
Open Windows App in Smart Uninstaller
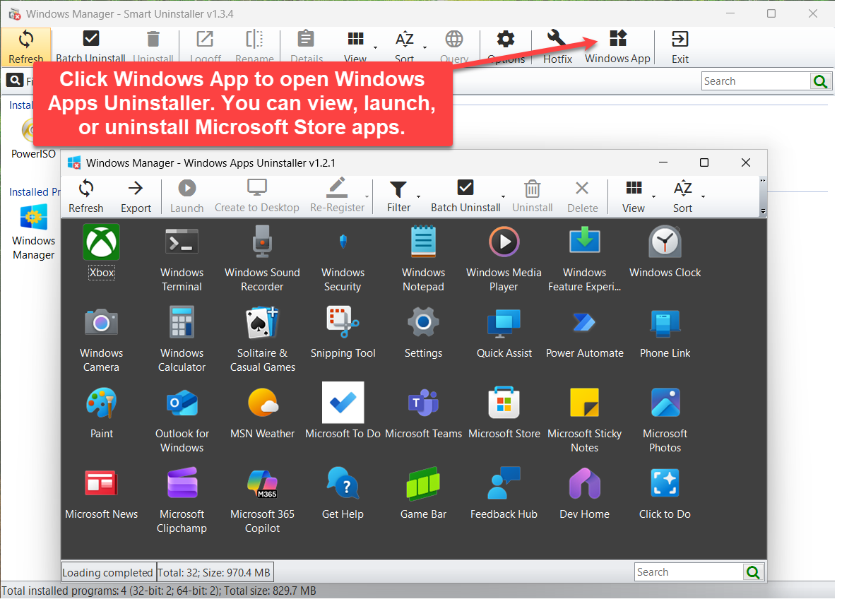click(x=617, y=47)
